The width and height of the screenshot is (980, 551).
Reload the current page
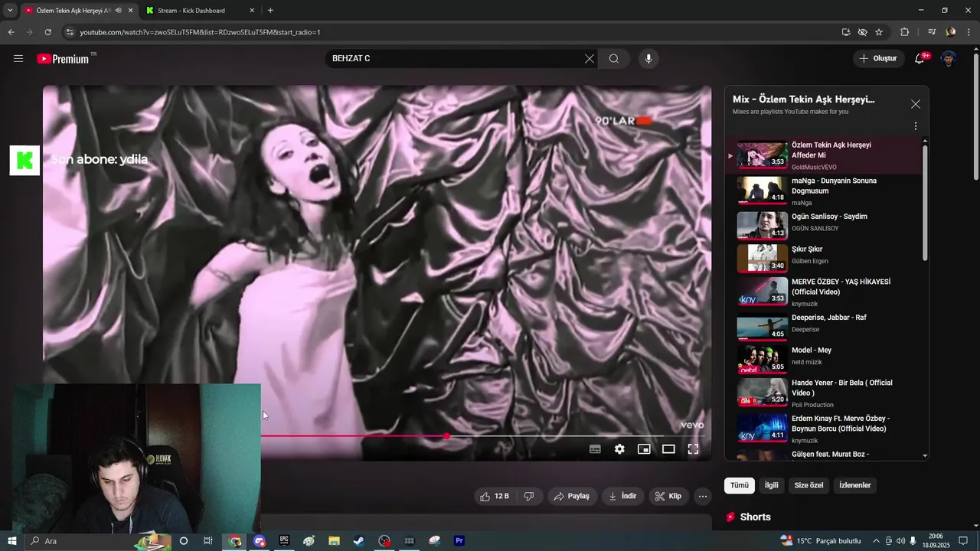(x=47, y=32)
